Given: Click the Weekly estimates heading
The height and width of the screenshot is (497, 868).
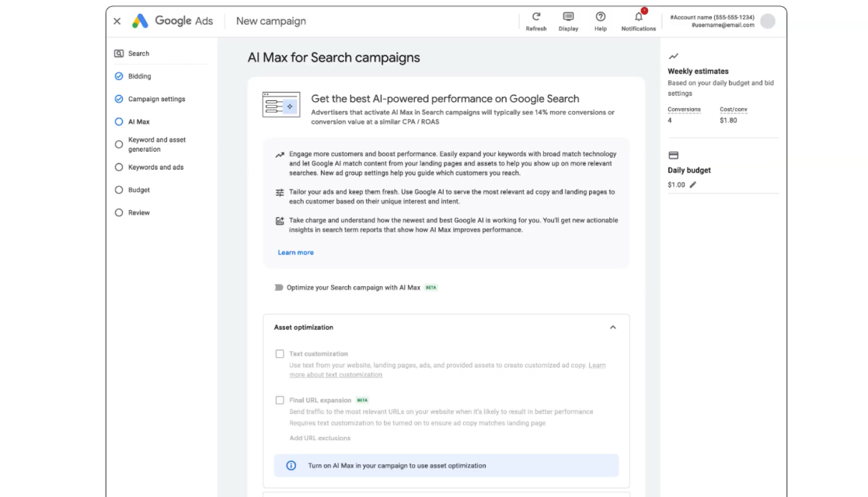Looking at the screenshot, I should [x=698, y=71].
